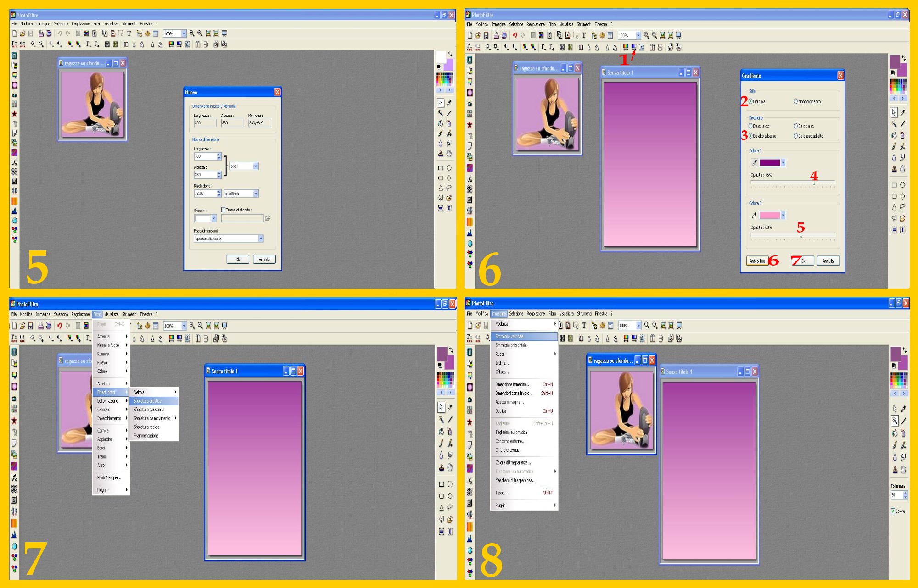Select the Monocromatico radio option
Screen dimensions: 918x588
(796, 101)
